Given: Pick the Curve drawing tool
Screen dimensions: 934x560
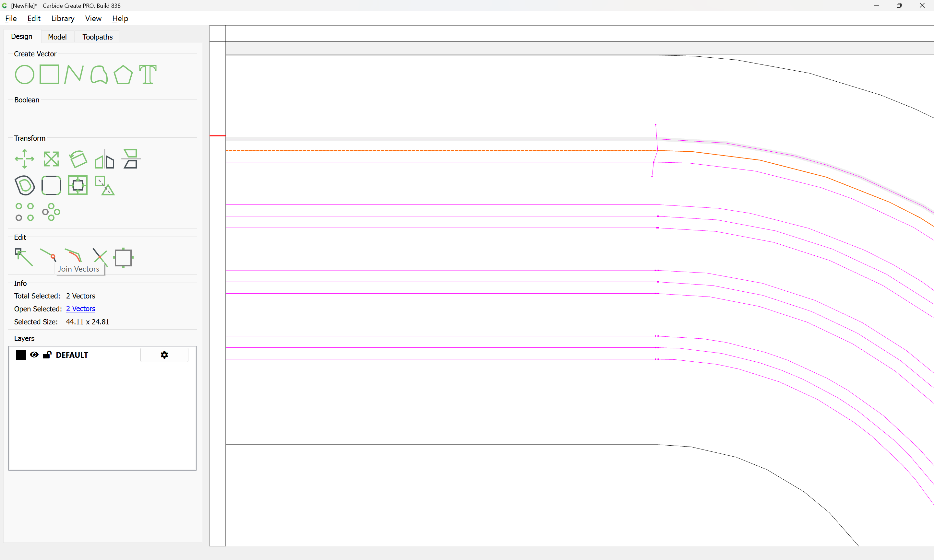Looking at the screenshot, I should pos(99,74).
